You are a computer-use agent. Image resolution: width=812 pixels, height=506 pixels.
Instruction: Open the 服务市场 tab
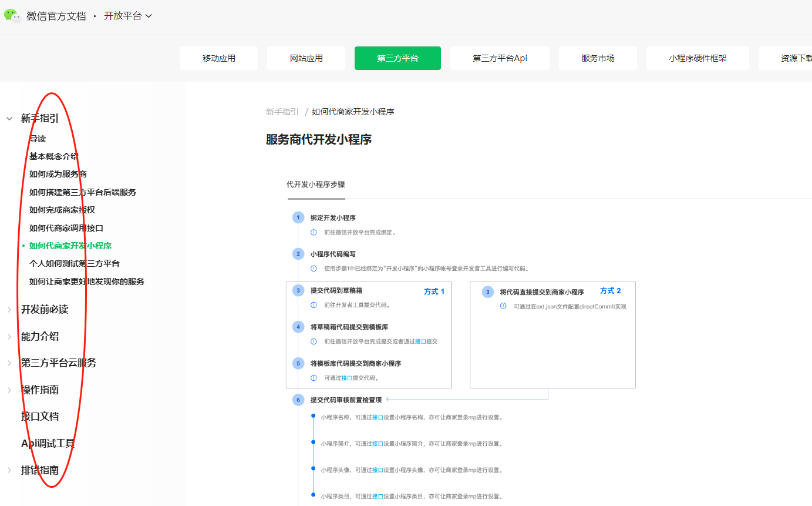[598, 58]
